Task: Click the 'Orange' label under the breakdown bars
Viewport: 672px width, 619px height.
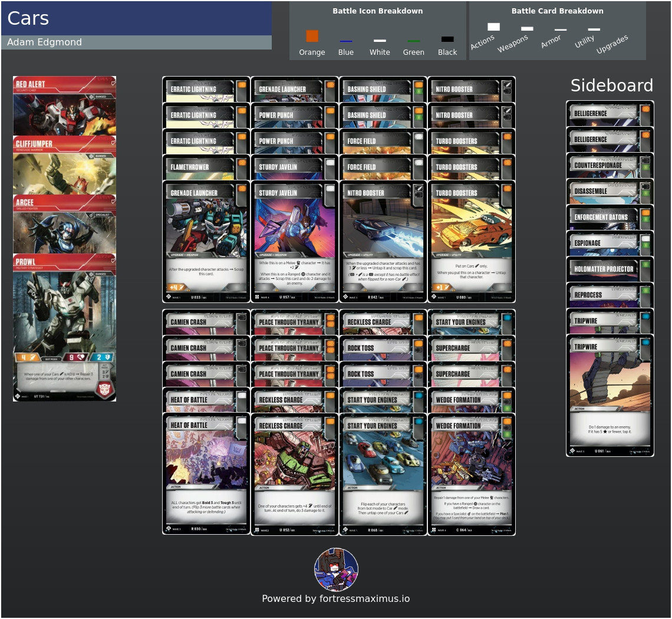Action: click(x=312, y=52)
